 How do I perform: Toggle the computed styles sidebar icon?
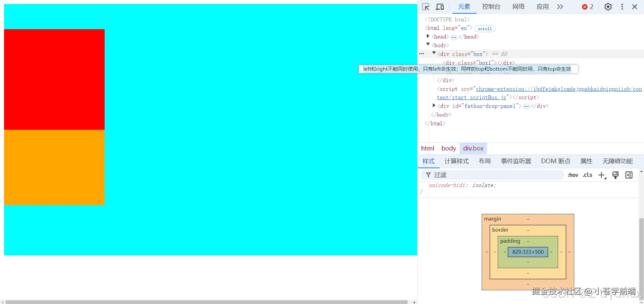point(629,175)
